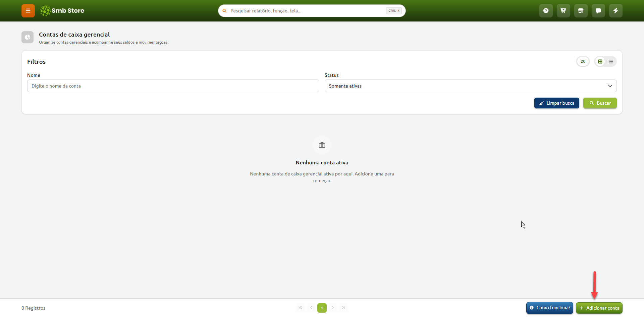Click the Como funciona? button
The width and height of the screenshot is (644, 317).
coord(550,308)
